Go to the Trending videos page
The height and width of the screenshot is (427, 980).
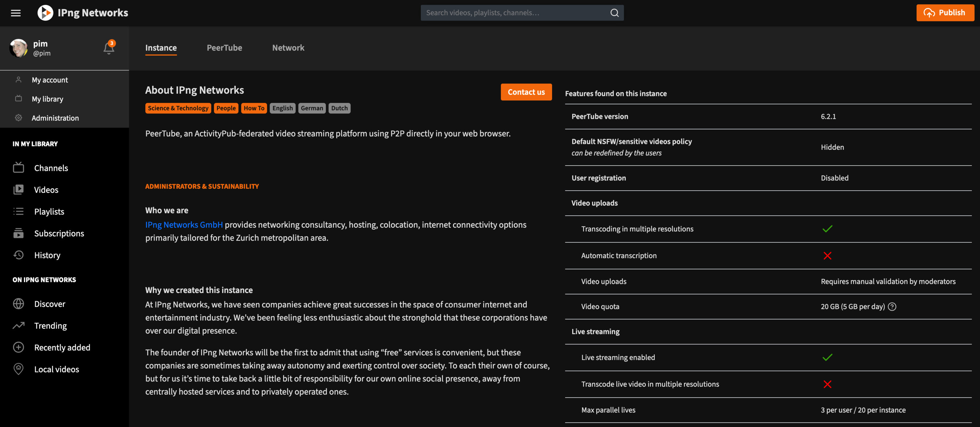(x=50, y=326)
